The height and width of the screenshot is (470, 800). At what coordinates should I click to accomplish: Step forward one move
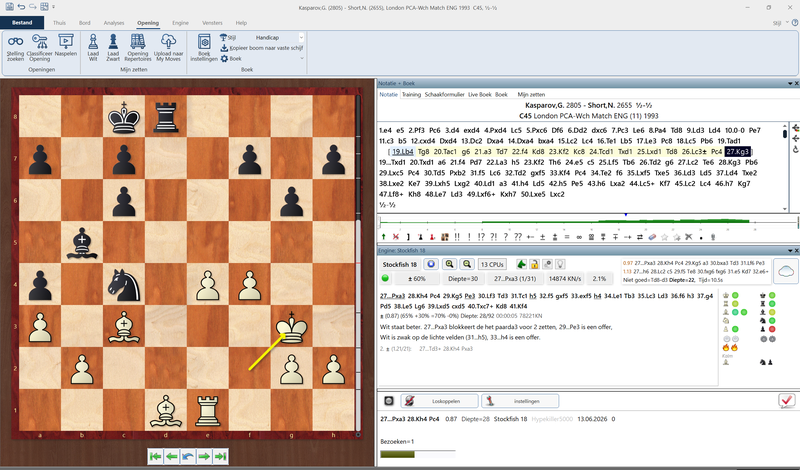point(204,456)
